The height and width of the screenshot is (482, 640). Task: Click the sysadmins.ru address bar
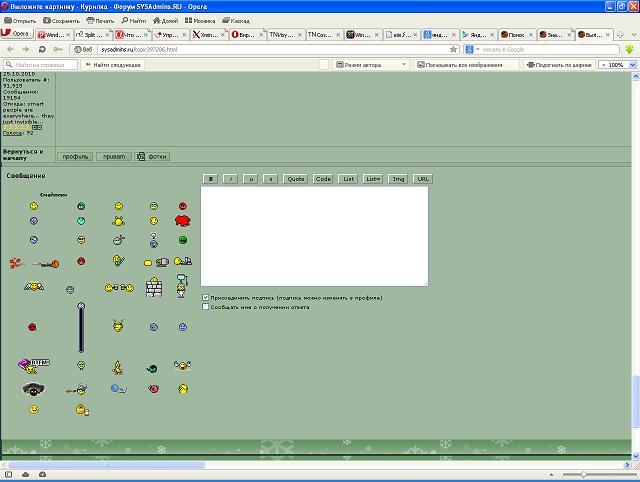pos(273,49)
